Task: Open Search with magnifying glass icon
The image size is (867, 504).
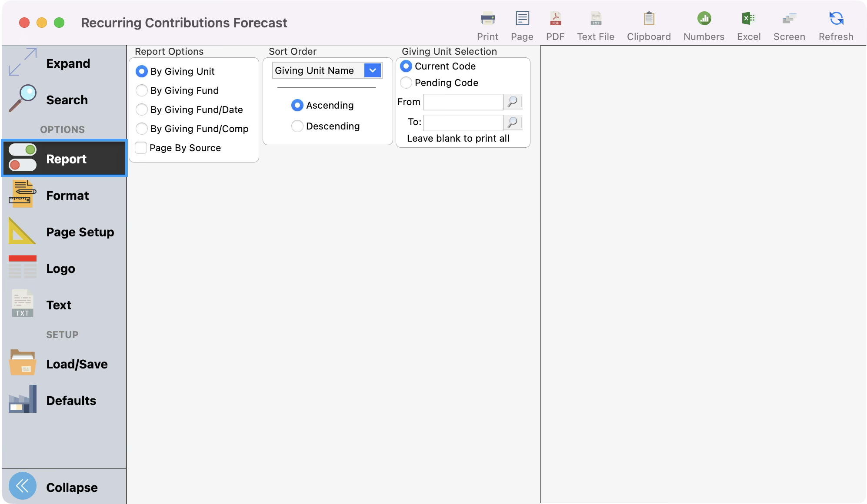Action: pos(23,99)
